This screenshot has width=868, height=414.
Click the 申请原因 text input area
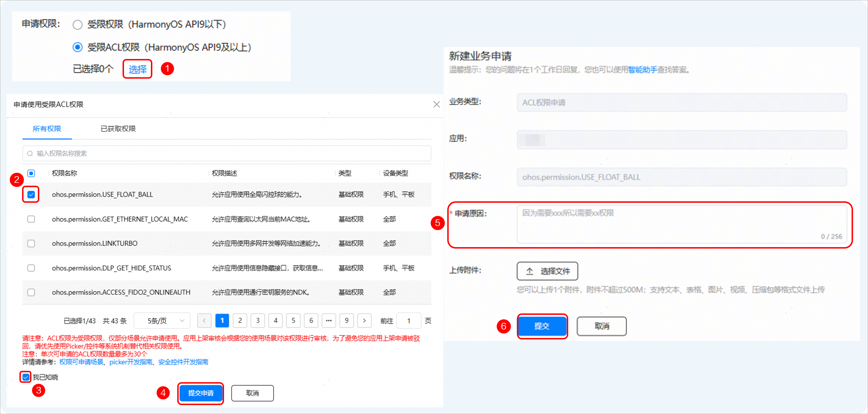pos(681,224)
